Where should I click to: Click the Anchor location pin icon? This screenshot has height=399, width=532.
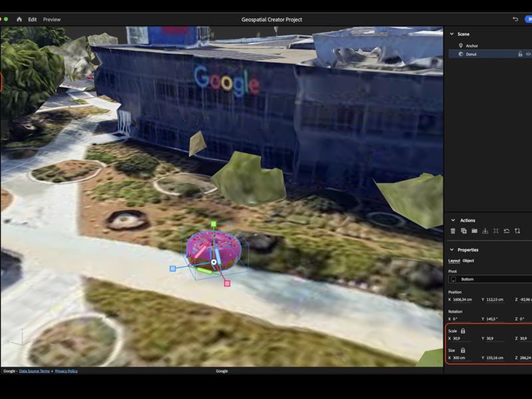pyautogui.click(x=460, y=45)
